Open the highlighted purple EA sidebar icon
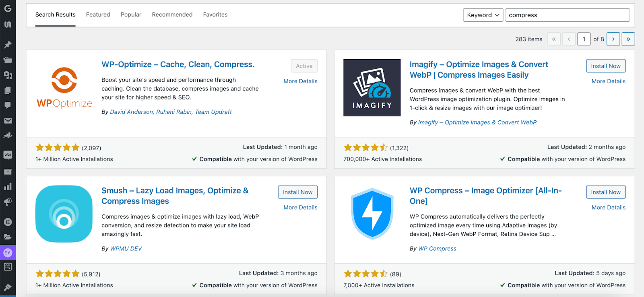The image size is (644, 297). [8, 253]
